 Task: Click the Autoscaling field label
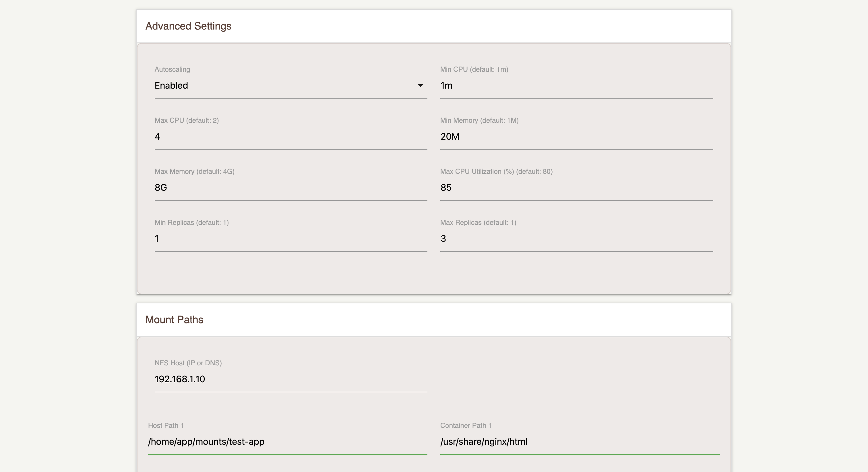(x=172, y=69)
